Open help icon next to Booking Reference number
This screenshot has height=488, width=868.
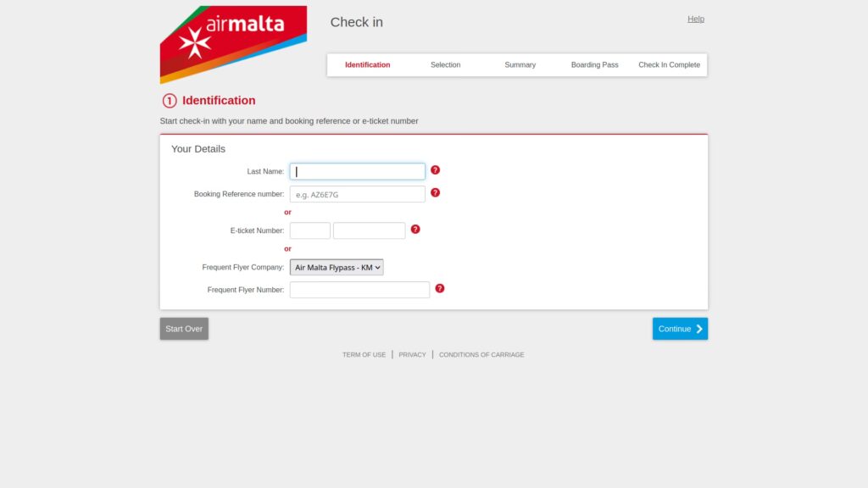click(435, 193)
